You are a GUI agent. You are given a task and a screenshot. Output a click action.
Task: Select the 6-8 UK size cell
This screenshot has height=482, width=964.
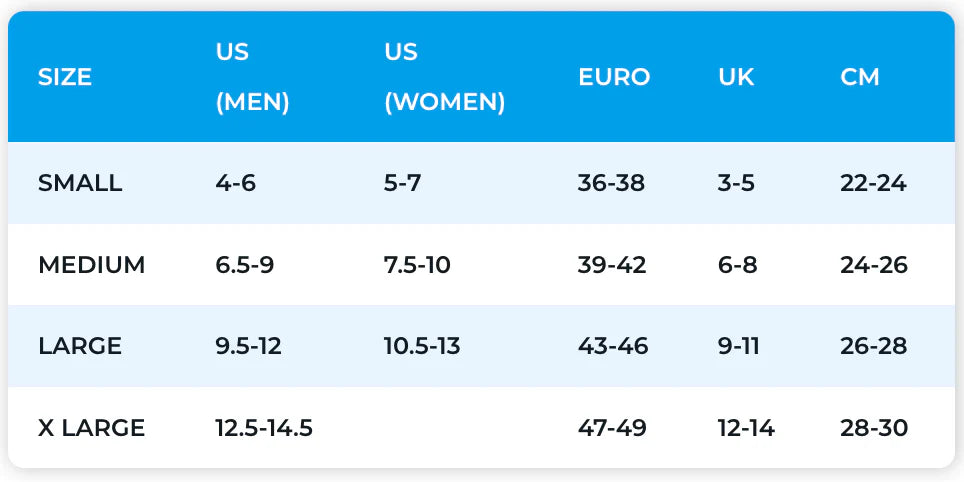click(736, 265)
